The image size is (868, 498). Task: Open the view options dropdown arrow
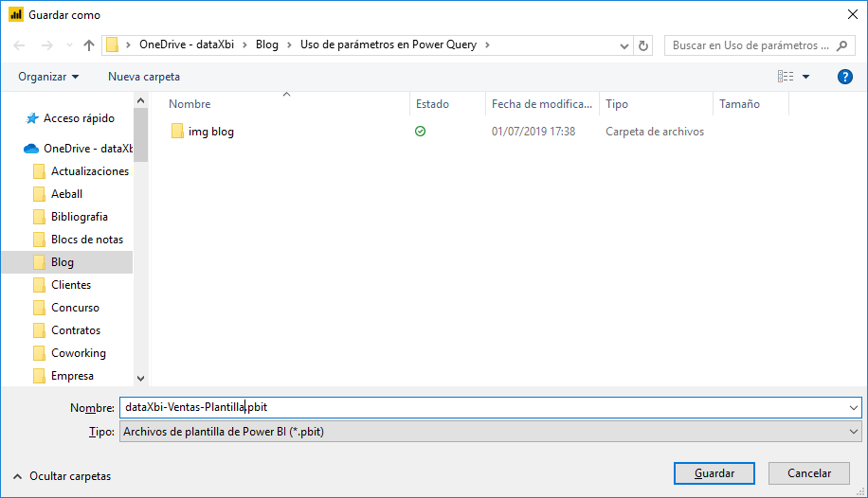806,77
